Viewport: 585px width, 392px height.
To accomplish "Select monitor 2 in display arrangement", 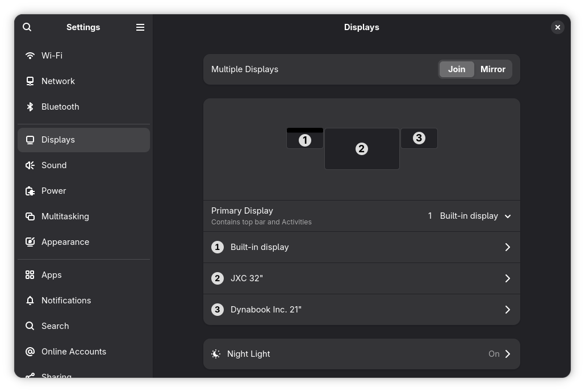I will click(362, 149).
